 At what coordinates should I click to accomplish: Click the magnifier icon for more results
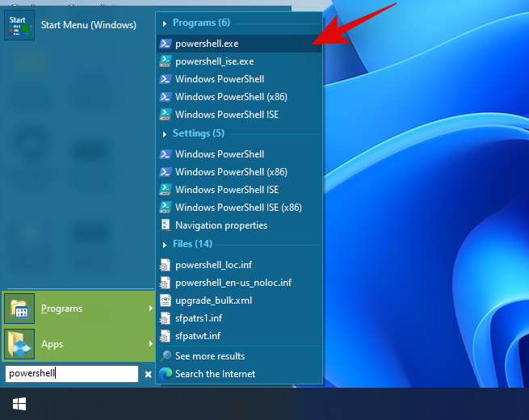166,356
